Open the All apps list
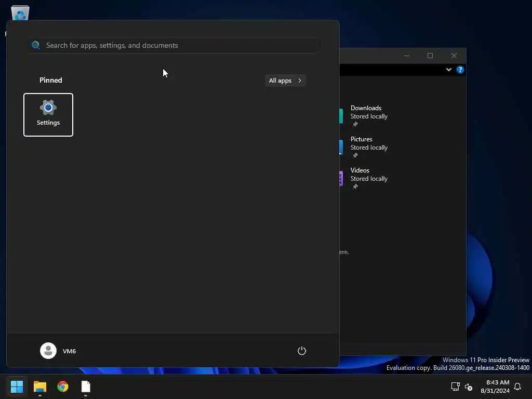This screenshot has width=532, height=399. click(285, 81)
